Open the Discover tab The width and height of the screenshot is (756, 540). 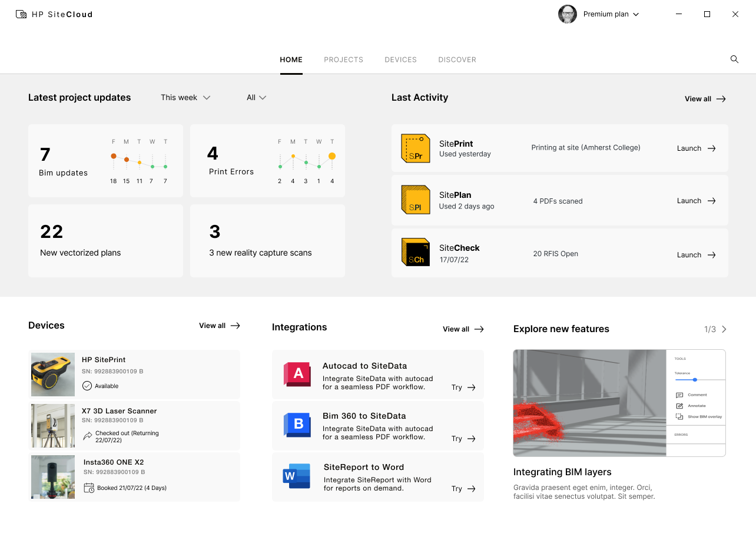coord(457,59)
